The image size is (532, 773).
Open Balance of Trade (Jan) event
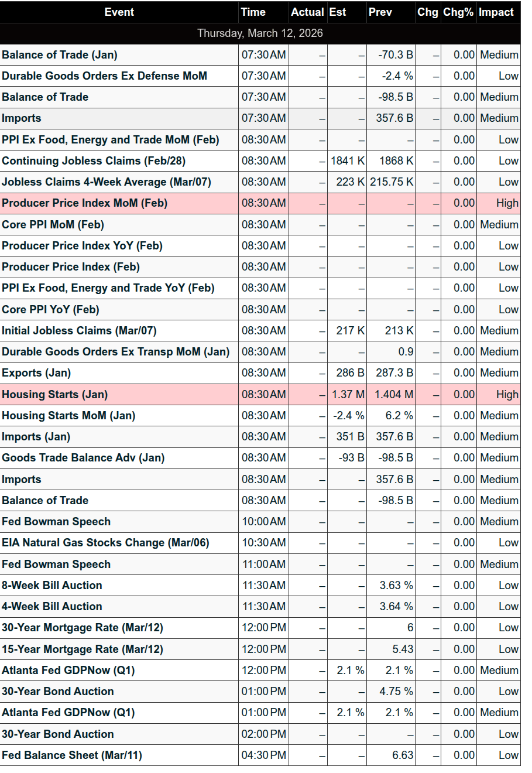[x=60, y=55]
